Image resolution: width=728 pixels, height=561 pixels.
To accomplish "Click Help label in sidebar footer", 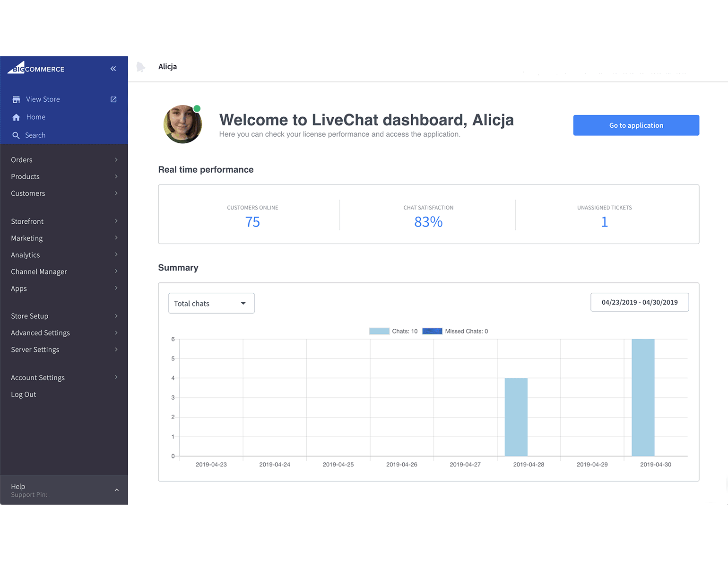I will coord(18,486).
